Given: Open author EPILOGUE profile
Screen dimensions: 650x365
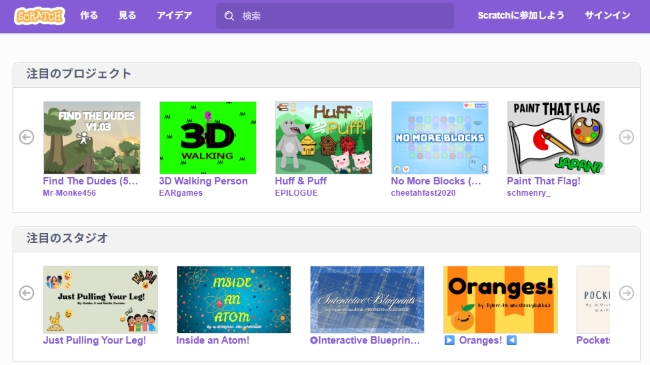Looking at the screenshot, I should (x=296, y=193).
